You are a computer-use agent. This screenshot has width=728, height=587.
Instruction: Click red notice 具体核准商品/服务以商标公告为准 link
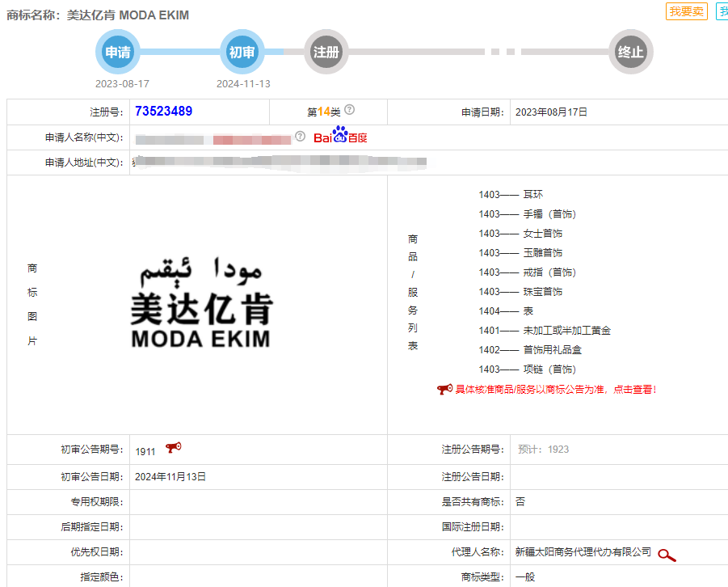click(556, 390)
